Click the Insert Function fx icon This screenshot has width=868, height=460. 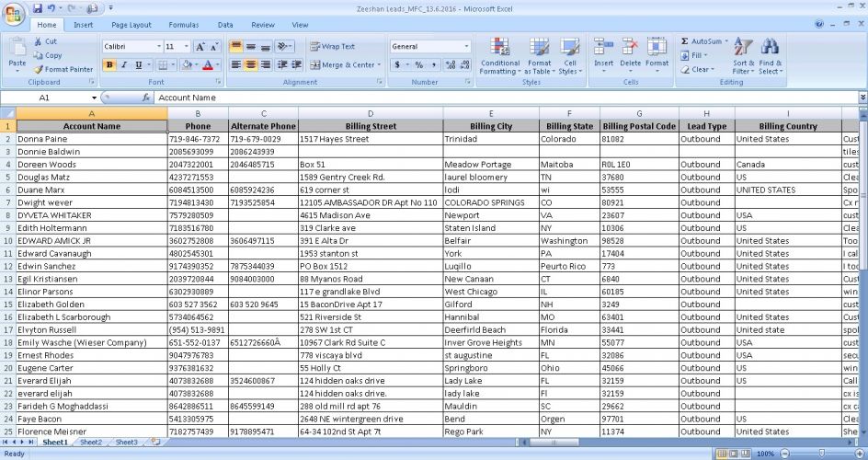(x=146, y=98)
